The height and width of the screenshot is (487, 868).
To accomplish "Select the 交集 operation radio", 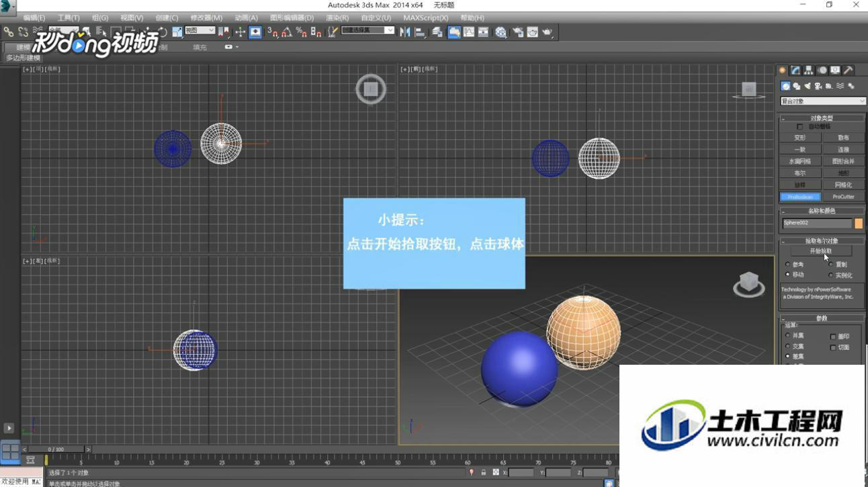I will coord(788,346).
